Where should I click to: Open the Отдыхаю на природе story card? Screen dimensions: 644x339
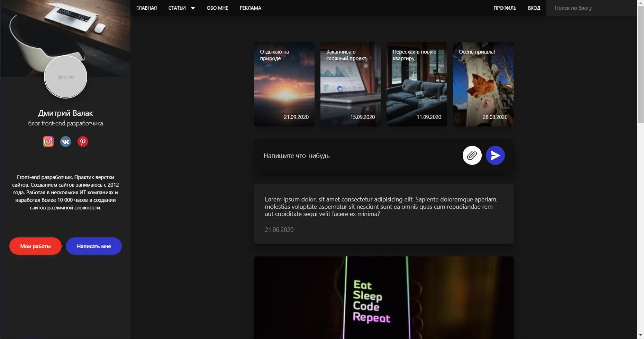pyautogui.click(x=284, y=84)
